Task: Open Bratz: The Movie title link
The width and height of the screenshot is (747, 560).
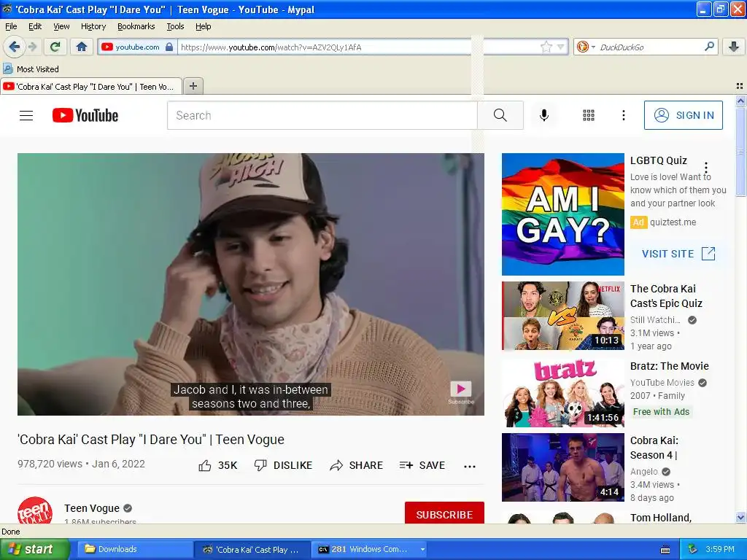Action: (x=670, y=366)
